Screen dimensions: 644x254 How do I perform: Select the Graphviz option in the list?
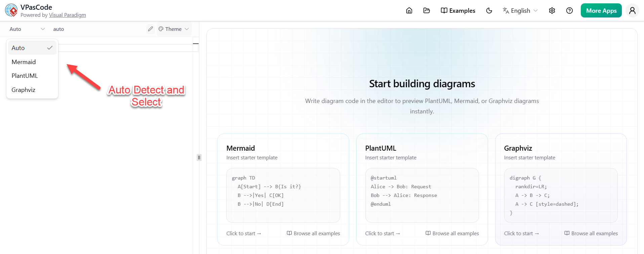pyautogui.click(x=32, y=90)
